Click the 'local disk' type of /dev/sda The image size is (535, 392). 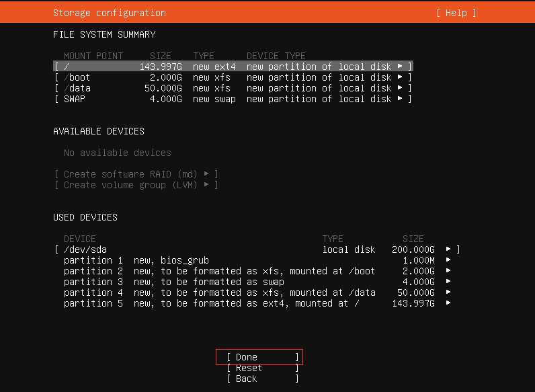pyautogui.click(x=349, y=249)
